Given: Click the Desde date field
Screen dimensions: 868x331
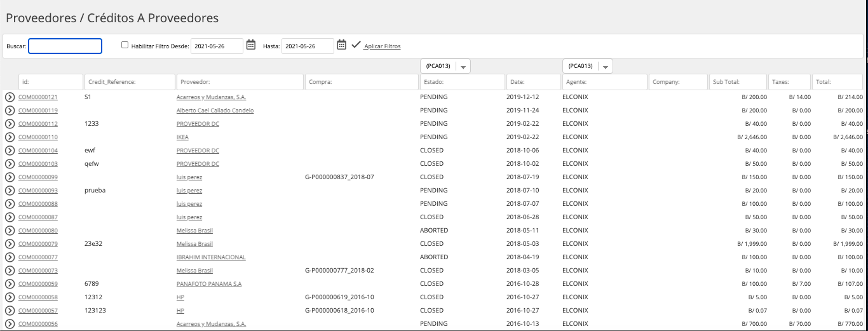Looking at the screenshot, I should click(x=217, y=46).
